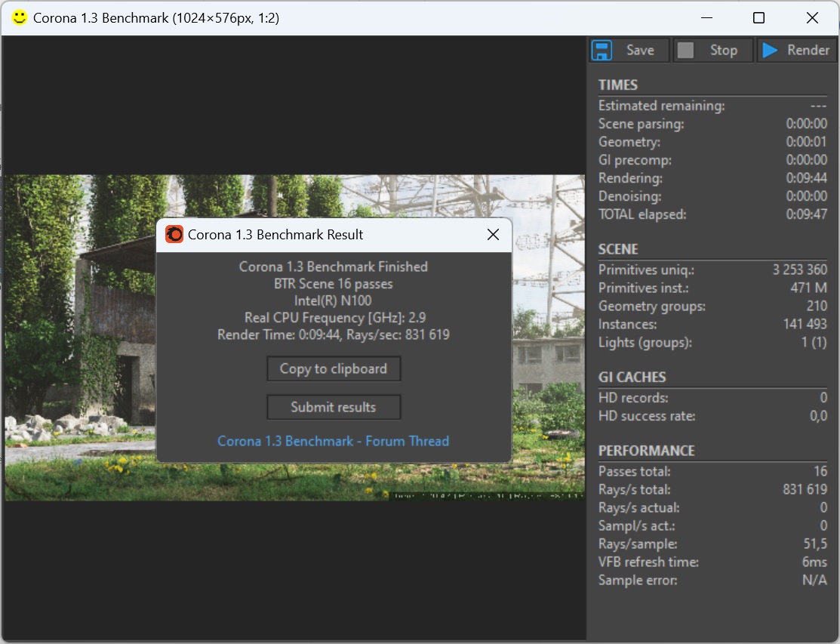Click the smiley icon in title bar
The height and width of the screenshot is (644, 840).
(20, 17)
